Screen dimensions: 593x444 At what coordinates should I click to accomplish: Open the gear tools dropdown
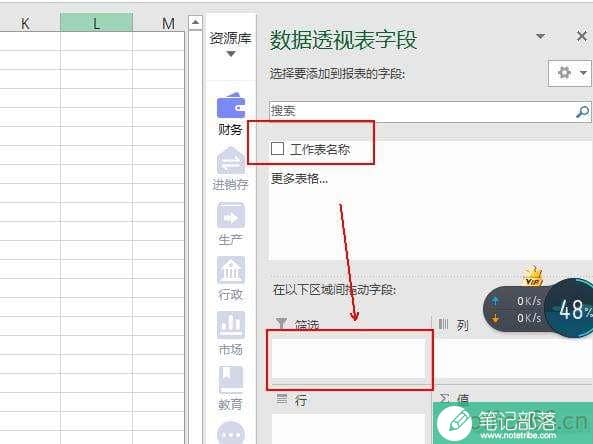tap(570, 73)
